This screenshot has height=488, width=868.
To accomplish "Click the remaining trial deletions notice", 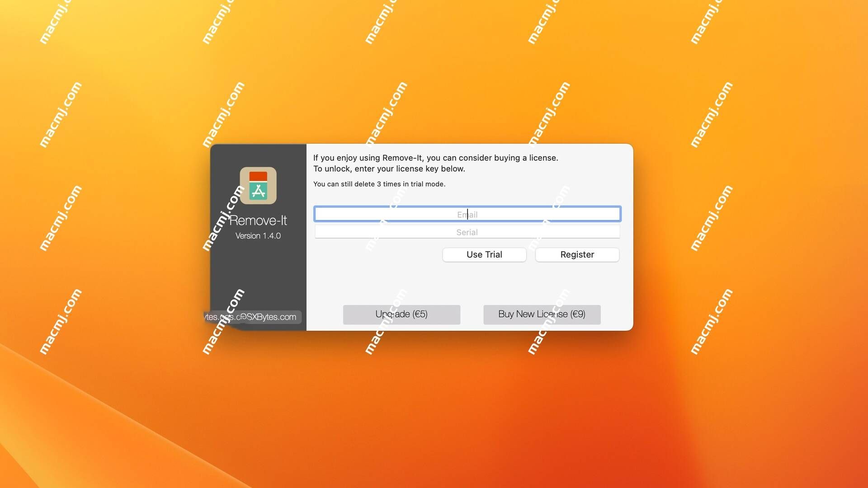I will point(379,184).
